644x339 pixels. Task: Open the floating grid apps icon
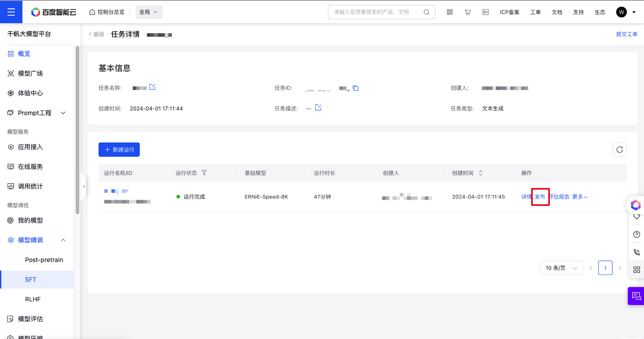pyautogui.click(x=637, y=270)
